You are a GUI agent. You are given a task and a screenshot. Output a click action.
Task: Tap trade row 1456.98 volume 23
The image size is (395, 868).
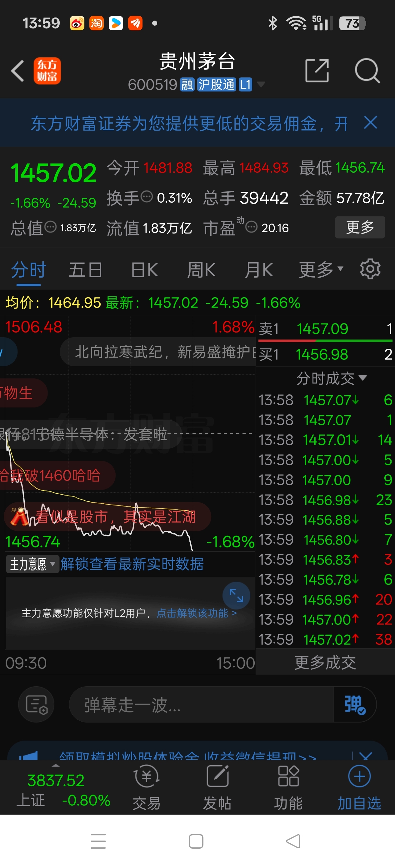tap(325, 500)
